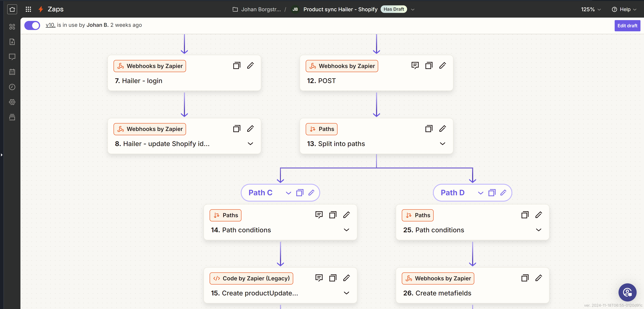Edit Path C with its pencil icon
The image size is (644, 309).
tap(311, 193)
